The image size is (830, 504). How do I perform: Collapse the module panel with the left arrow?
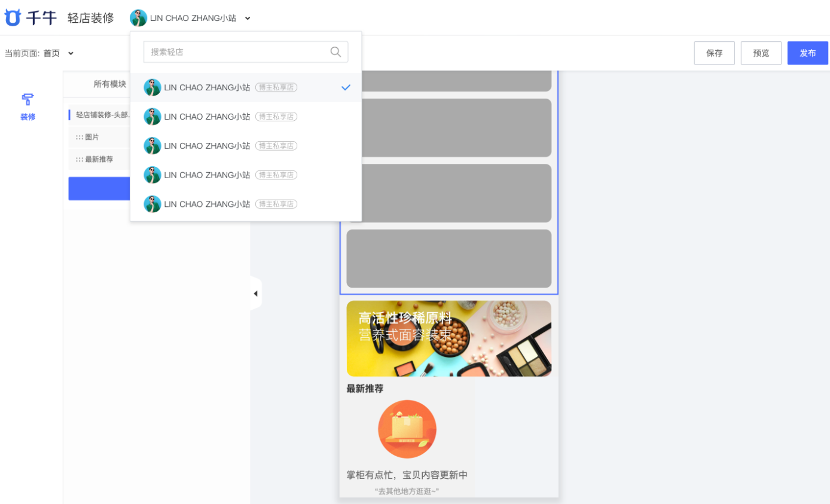pos(255,294)
